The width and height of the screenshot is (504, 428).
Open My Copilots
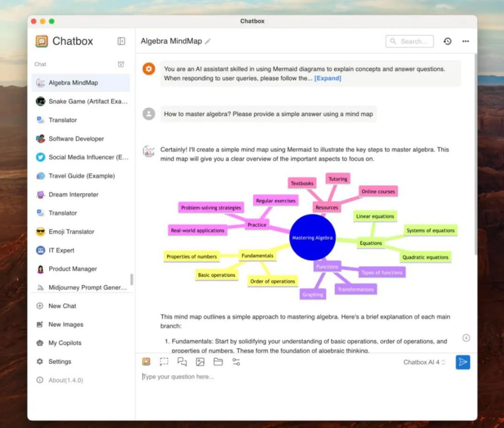point(65,343)
